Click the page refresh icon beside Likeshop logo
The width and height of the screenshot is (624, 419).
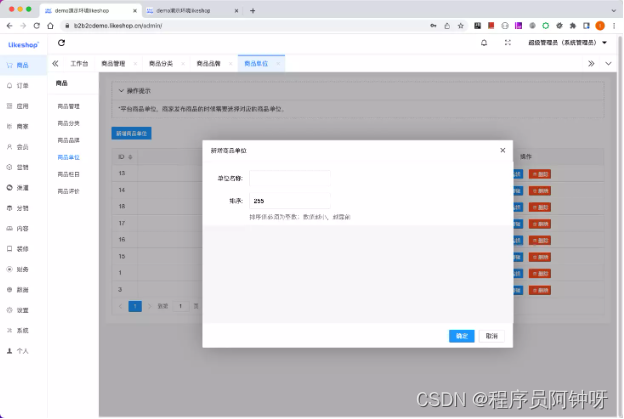pos(61,43)
